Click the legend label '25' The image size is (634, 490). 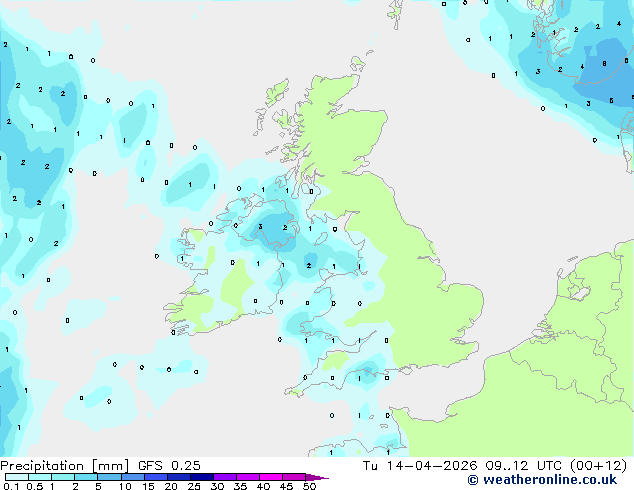(x=194, y=486)
